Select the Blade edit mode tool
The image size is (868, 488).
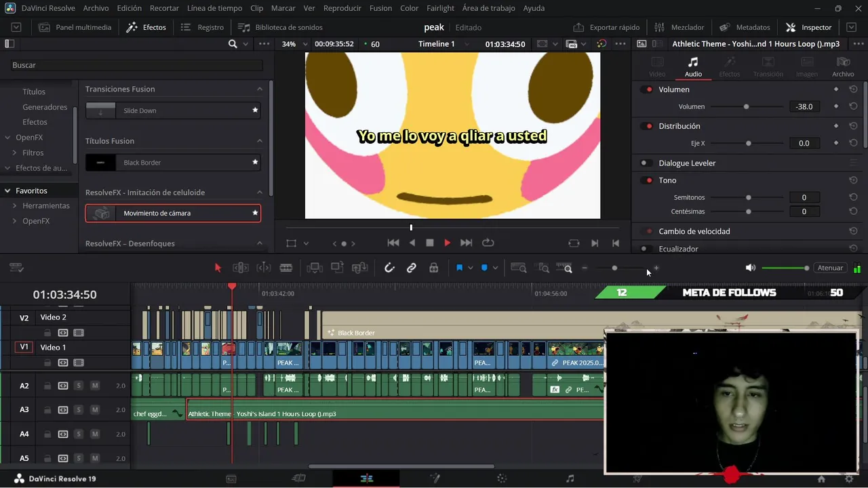coord(286,268)
